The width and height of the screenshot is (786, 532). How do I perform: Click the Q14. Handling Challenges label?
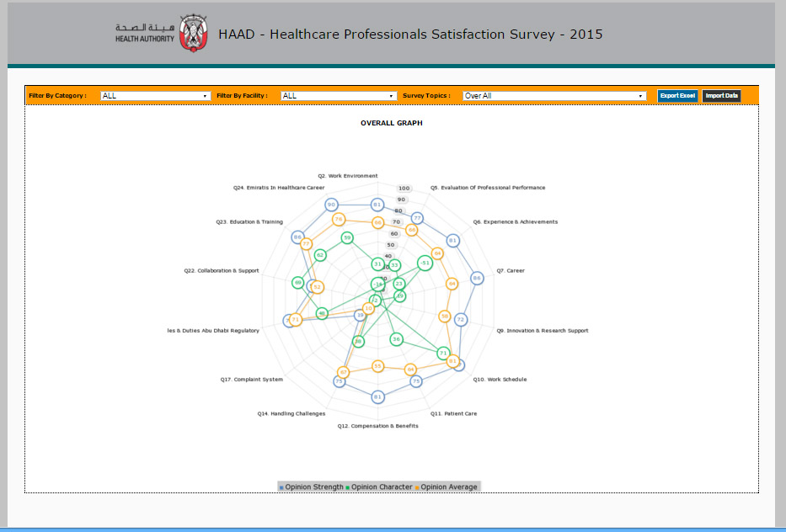(x=291, y=414)
